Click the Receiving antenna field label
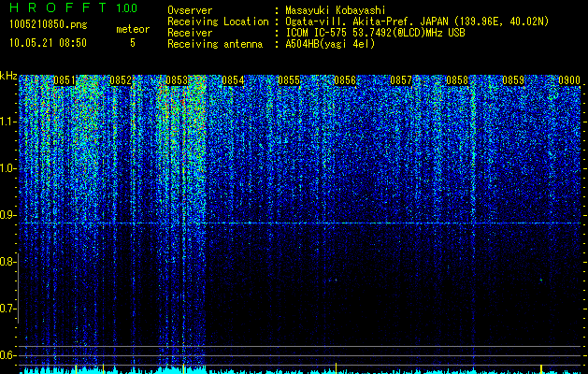The height and width of the screenshot is (374, 588). [215, 44]
